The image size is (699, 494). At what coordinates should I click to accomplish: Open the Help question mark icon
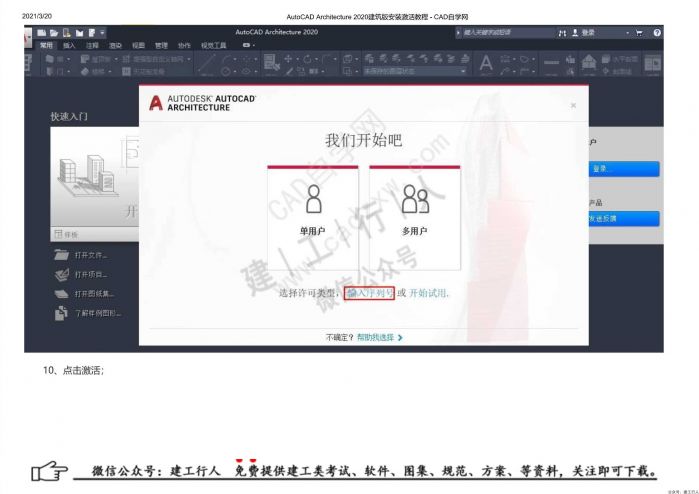[x=657, y=33]
